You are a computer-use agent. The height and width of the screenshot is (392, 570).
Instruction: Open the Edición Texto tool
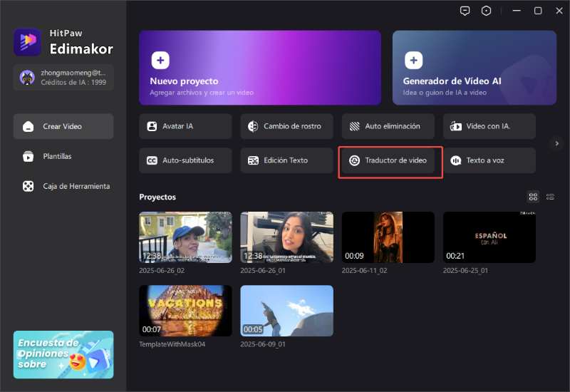(287, 160)
